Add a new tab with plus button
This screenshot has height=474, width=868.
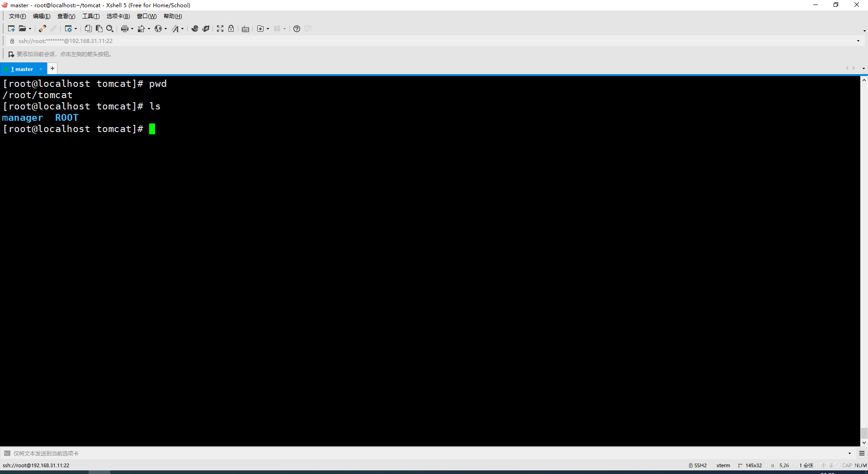pyautogui.click(x=52, y=68)
